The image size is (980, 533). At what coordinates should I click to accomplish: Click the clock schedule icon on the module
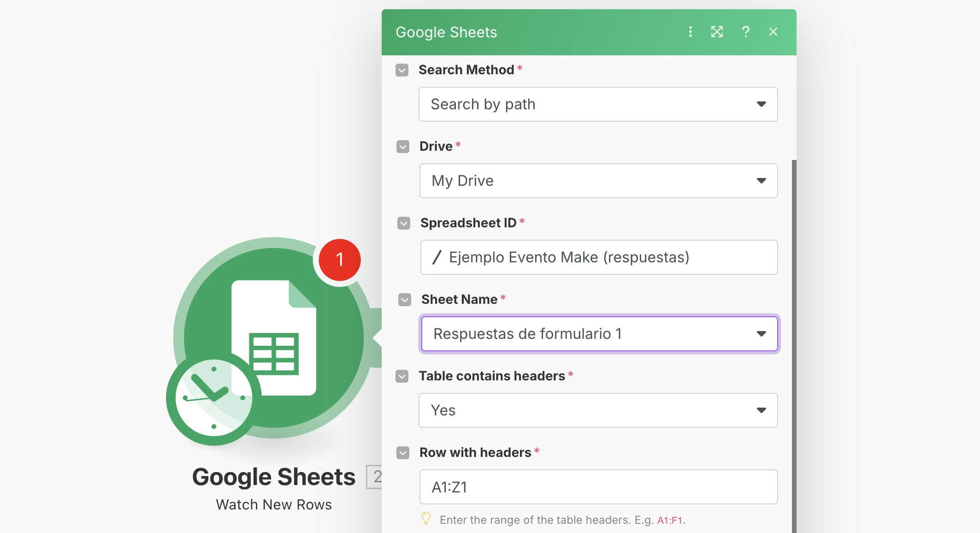213,397
